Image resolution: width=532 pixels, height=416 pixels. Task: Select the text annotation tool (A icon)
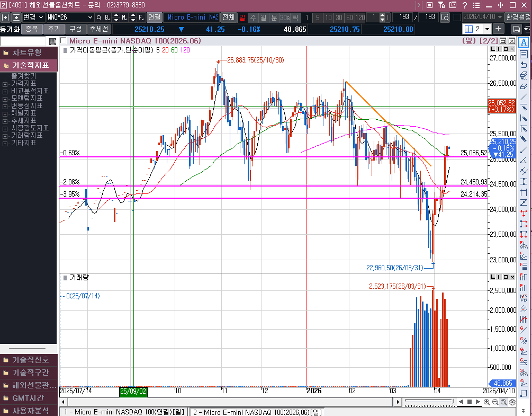(524, 42)
